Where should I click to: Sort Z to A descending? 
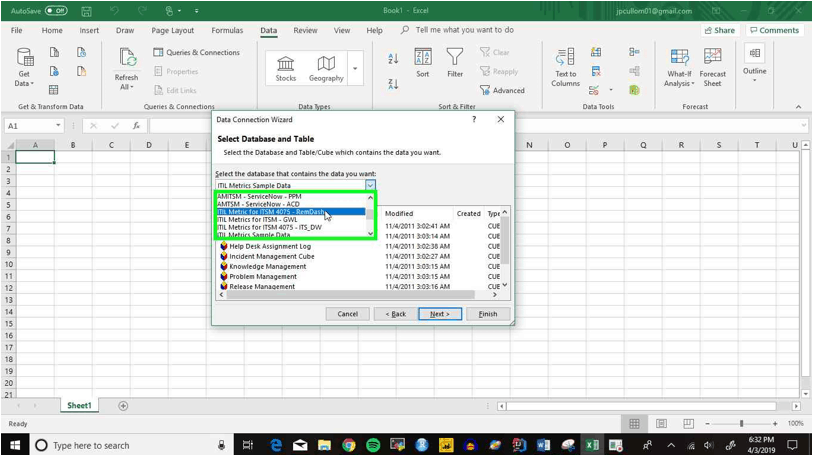tap(393, 83)
